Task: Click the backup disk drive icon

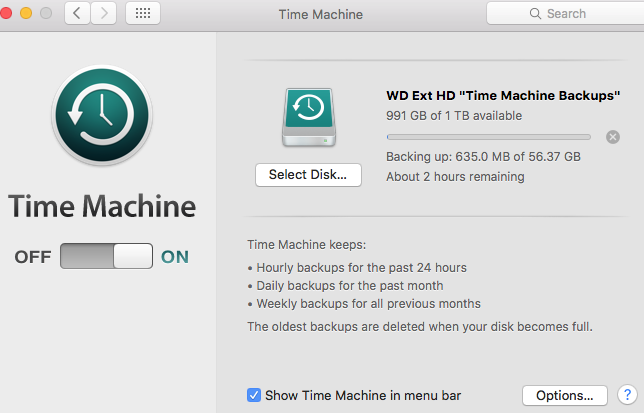Action: click(309, 117)
